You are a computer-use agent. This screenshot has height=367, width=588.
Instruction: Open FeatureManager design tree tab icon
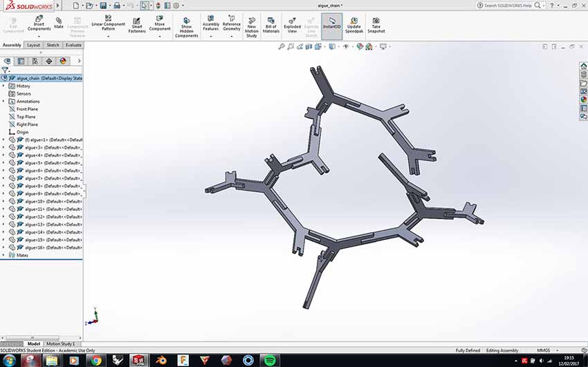click(x=7, y=61)
